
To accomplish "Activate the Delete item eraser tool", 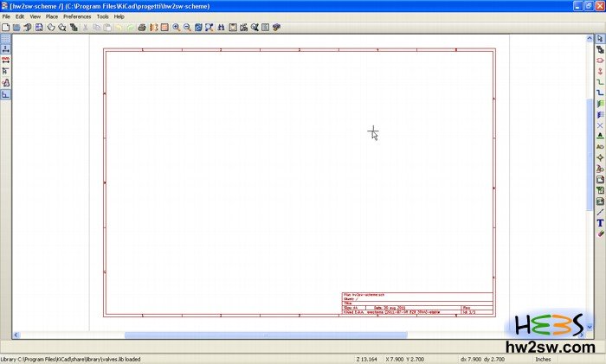I will tap(600, 233).
